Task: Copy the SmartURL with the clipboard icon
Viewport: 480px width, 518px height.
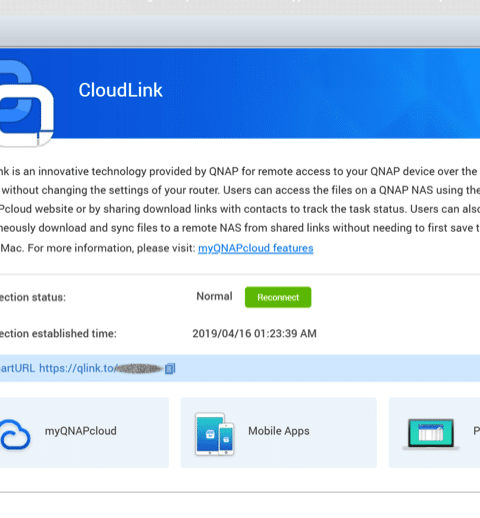Action: (170, 368)
